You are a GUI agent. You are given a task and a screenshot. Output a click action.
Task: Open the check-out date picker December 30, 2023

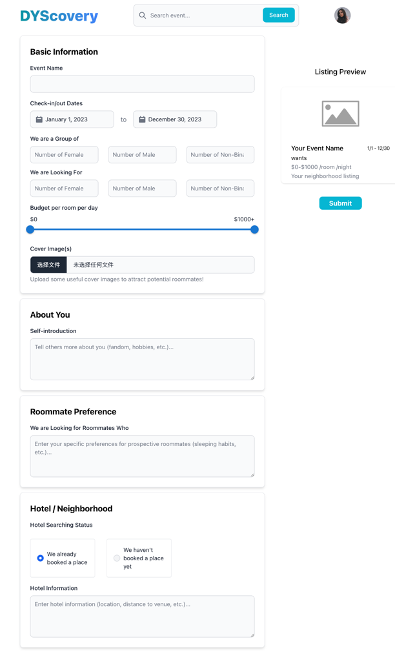pos(175,119)
